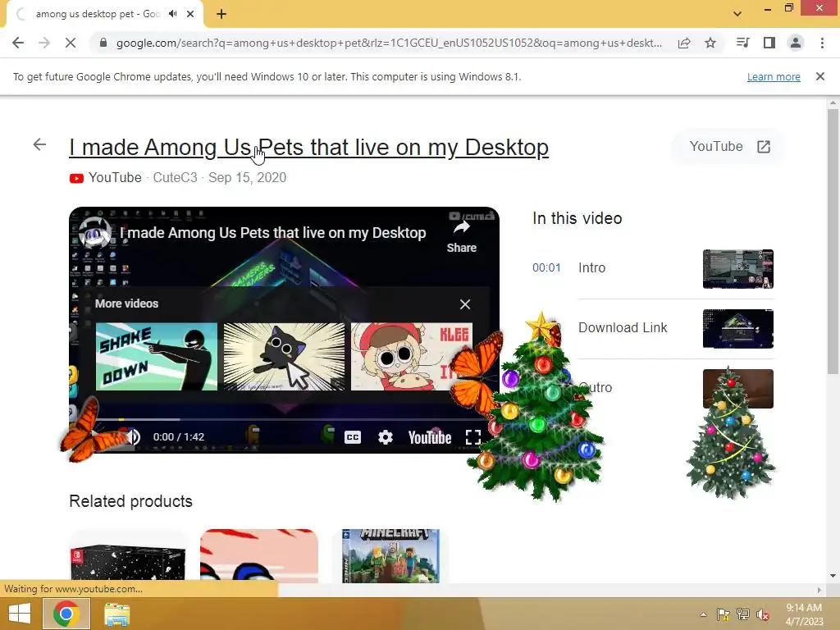
Task: Click the share page icon in address bar
Action: tap(684, 43)
